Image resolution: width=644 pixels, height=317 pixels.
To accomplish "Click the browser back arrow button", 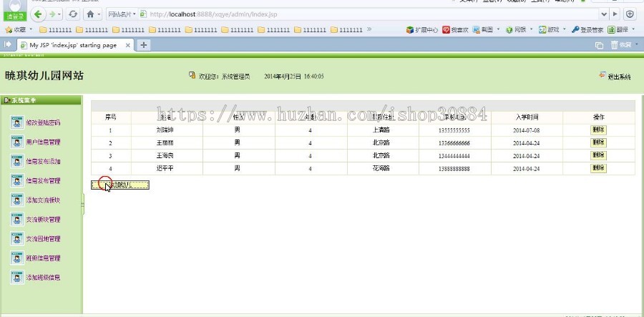I will (38, 14).
